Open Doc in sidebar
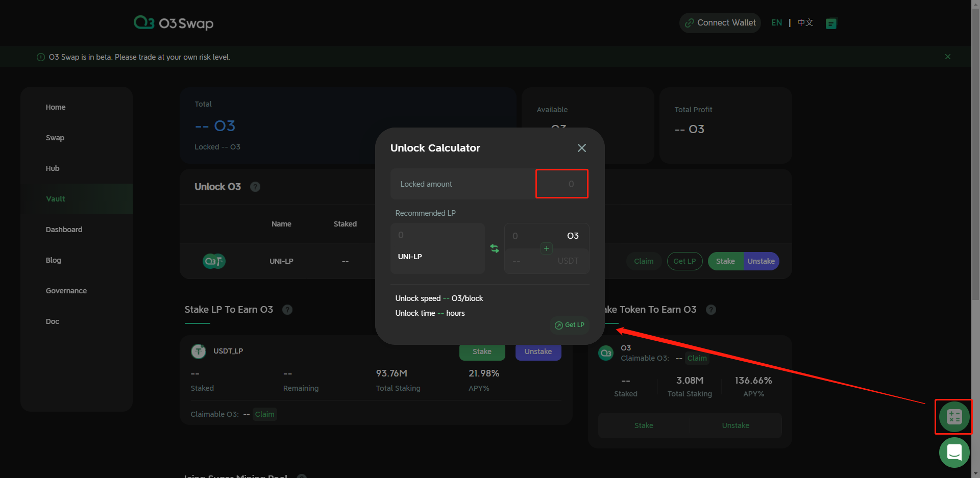The height and width of the screenshot is (478, 980). pyautogui.click(x=53, y=321)
